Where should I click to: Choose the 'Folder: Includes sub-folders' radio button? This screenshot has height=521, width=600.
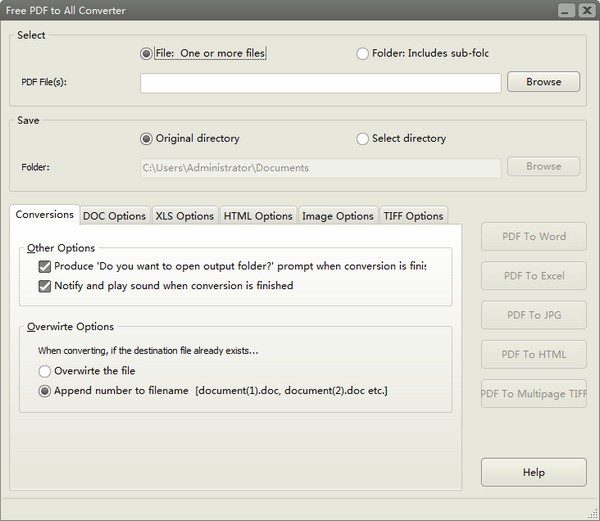(362, 53)
